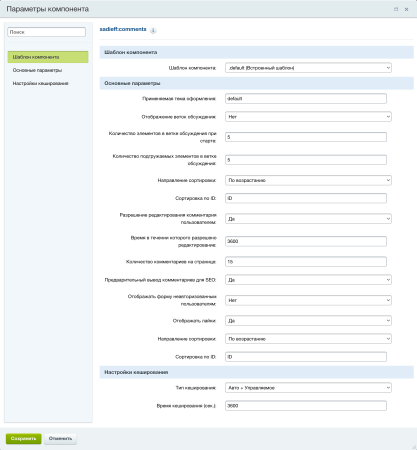Click the Применяемая тема оформления field
417x450 pixels.
[x=306, y=99]
